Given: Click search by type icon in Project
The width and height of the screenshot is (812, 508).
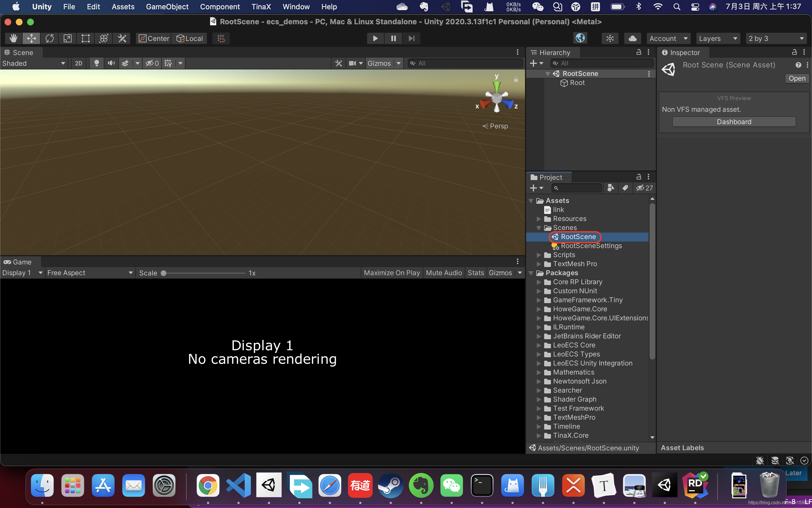Looking at the screenshot, I should (611, 188).
